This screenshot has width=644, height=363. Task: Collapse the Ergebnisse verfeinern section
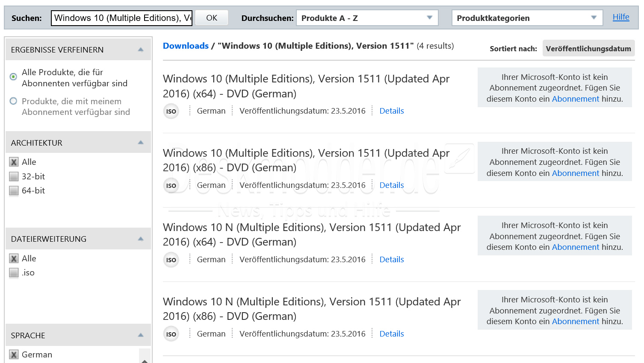141,50
